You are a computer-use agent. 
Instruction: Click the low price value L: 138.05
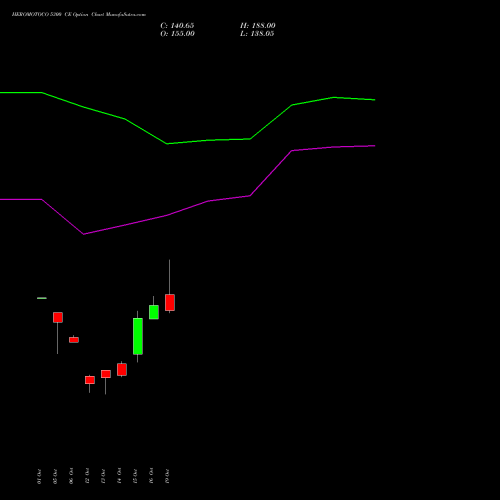click(257, 34)
